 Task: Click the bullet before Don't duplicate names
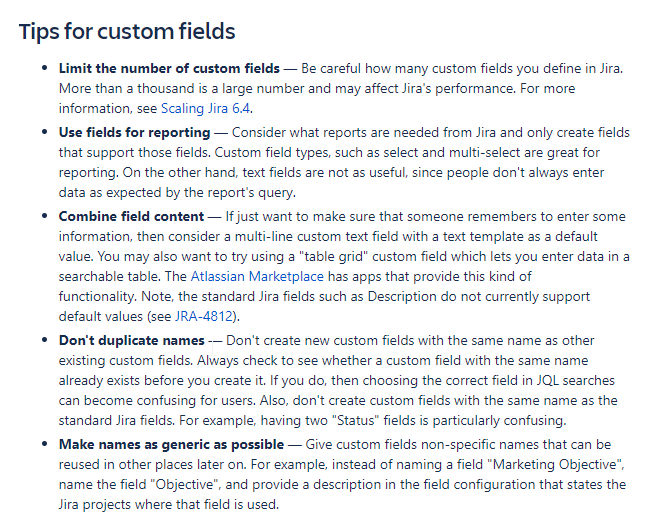pyautogui.click(x=45, y=340)
